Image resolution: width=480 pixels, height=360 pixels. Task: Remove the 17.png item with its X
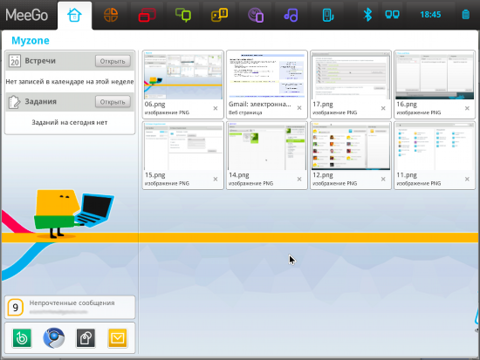[383, 108]
